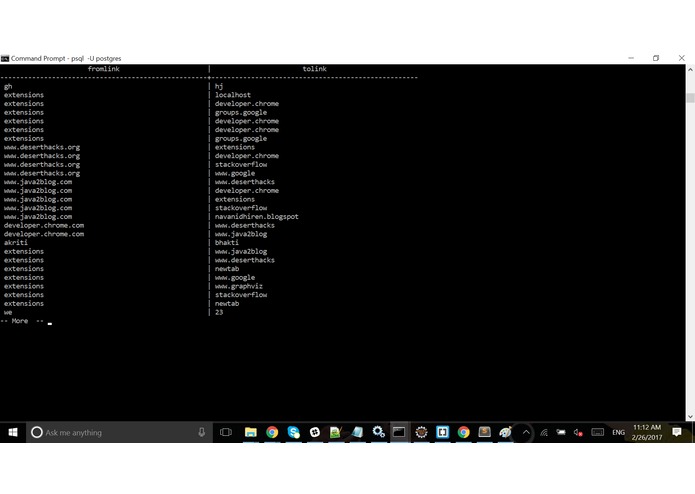695x494 pixels.
Task: Click the tolink column header
Action: [x=315, y=69]
